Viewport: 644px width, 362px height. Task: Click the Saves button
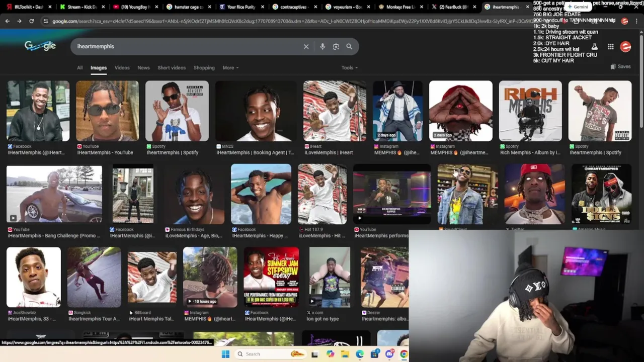click(x=620, y=66)
